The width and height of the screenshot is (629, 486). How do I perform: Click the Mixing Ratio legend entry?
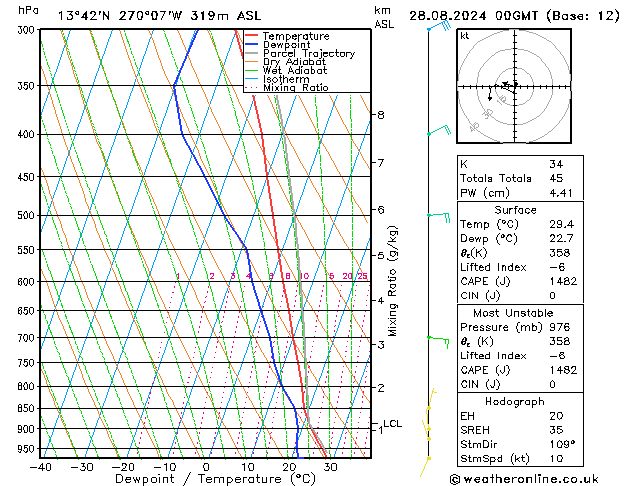point(295,88)
